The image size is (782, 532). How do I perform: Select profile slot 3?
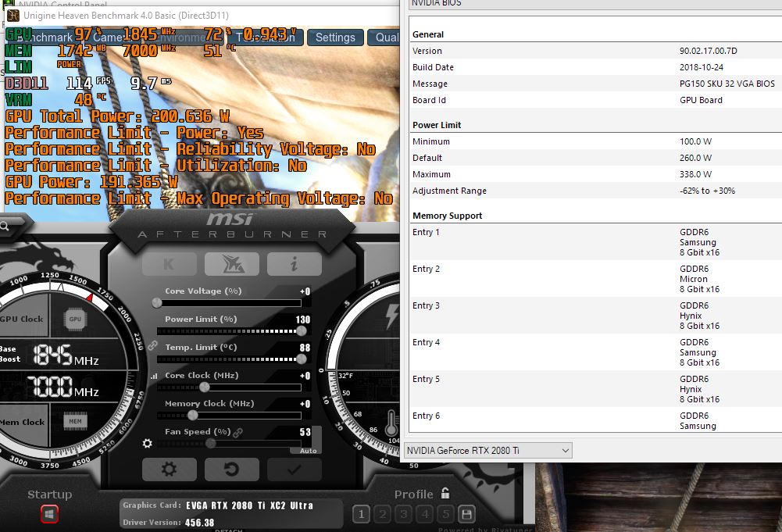point(403,514)
